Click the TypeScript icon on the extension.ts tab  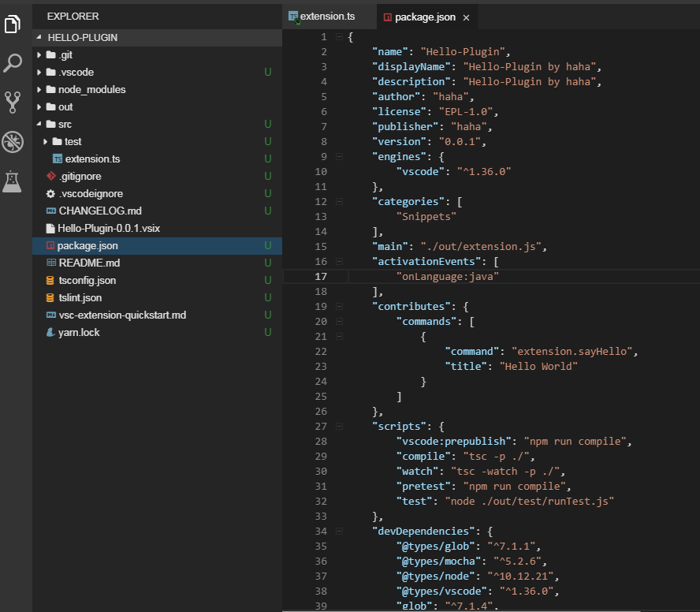[x=292, y=15]
